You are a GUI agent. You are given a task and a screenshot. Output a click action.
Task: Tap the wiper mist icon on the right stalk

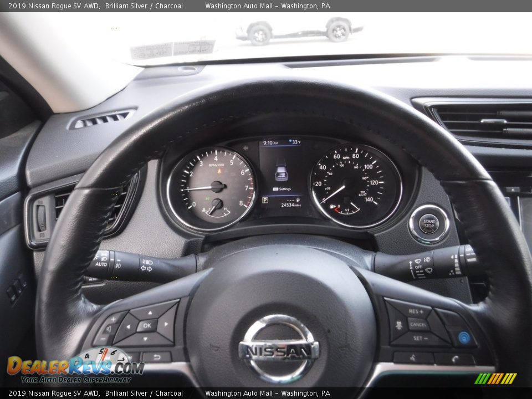[418, 261]
